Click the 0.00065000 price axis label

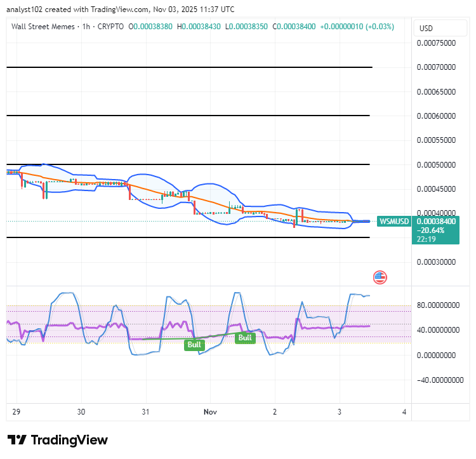pyautogui.click(x=436, y=91)
